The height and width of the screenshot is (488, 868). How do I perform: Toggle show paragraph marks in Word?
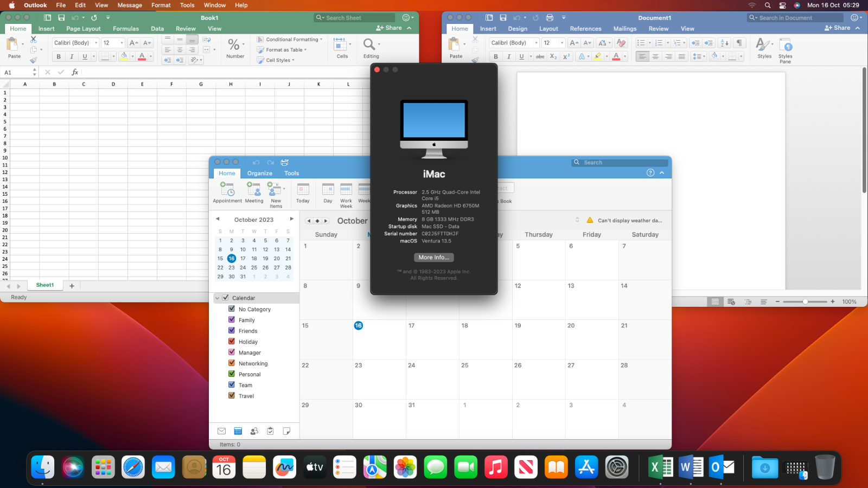739,43
